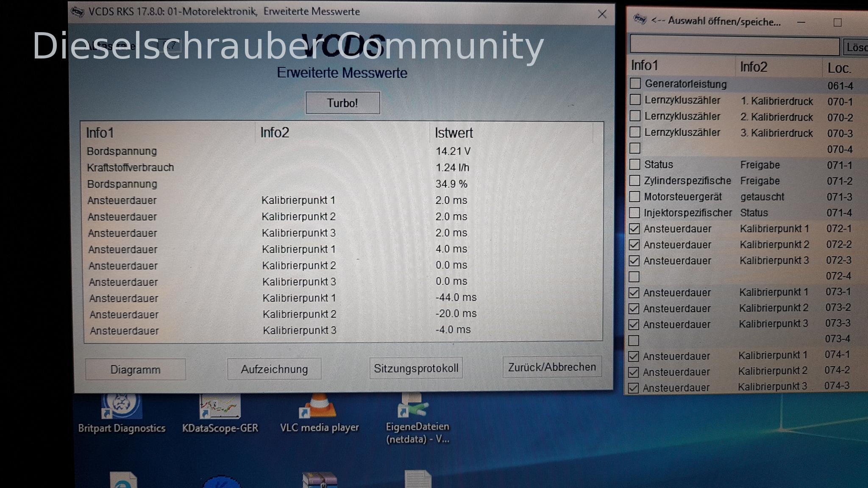Click the VCDS RKS title bar icon

[78, 12]
